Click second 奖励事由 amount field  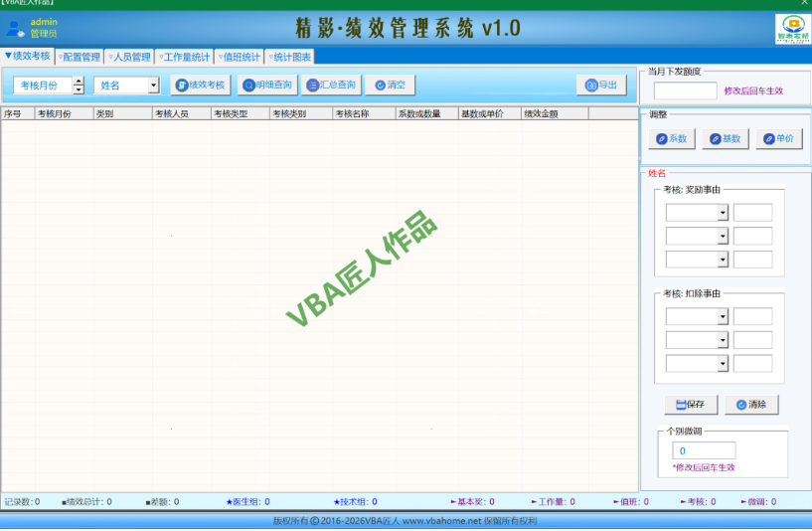752,237
